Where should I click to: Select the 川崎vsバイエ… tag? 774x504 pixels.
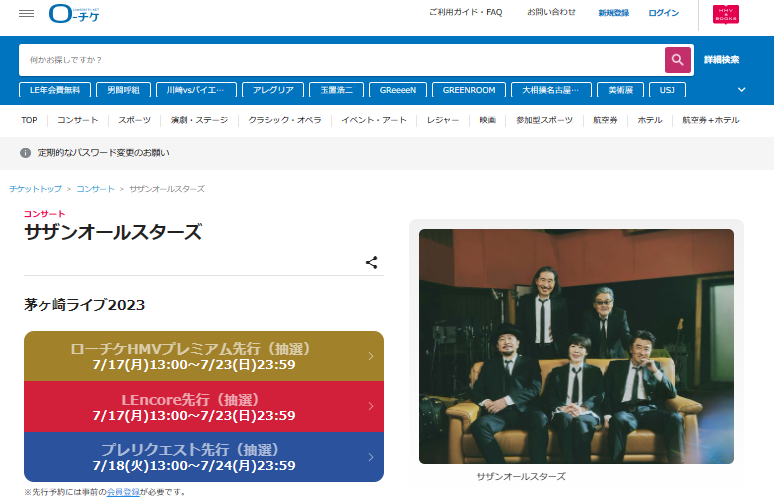pos(196,90)
